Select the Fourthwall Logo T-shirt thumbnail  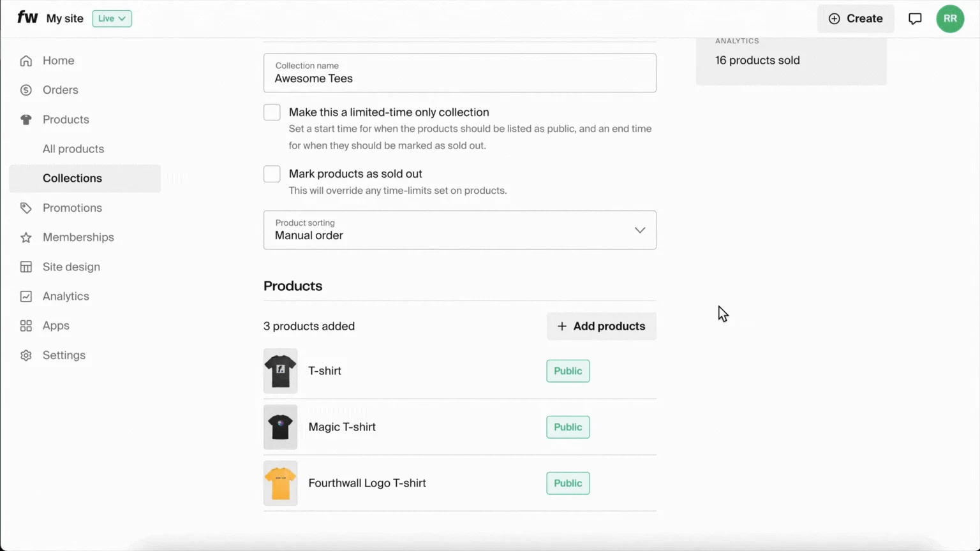[x=280, y=483]
